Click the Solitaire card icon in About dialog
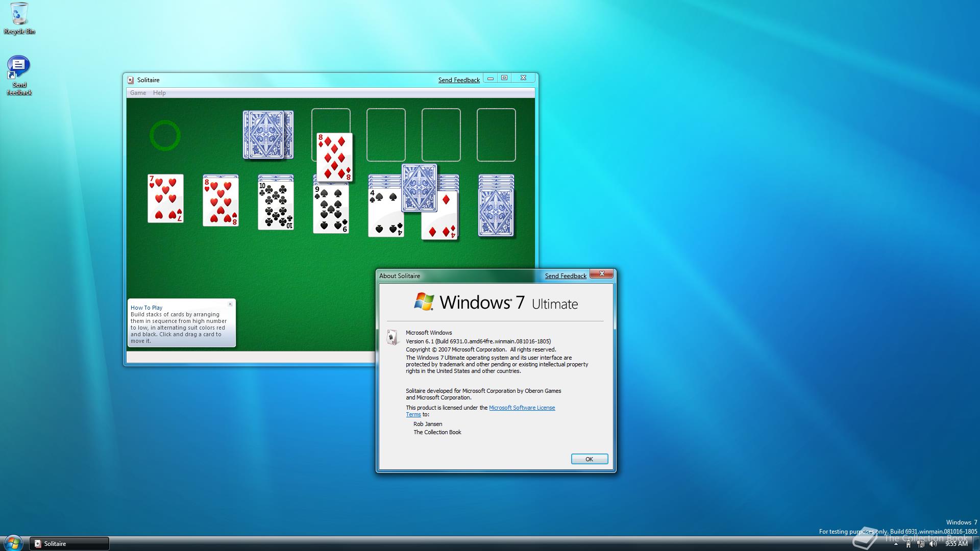The height and width of the screenshot is (551, 980). (x=392, y=337)
